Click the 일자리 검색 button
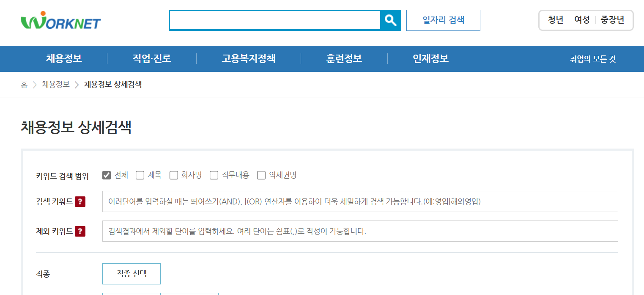644x295 pixels. point(443,20)
